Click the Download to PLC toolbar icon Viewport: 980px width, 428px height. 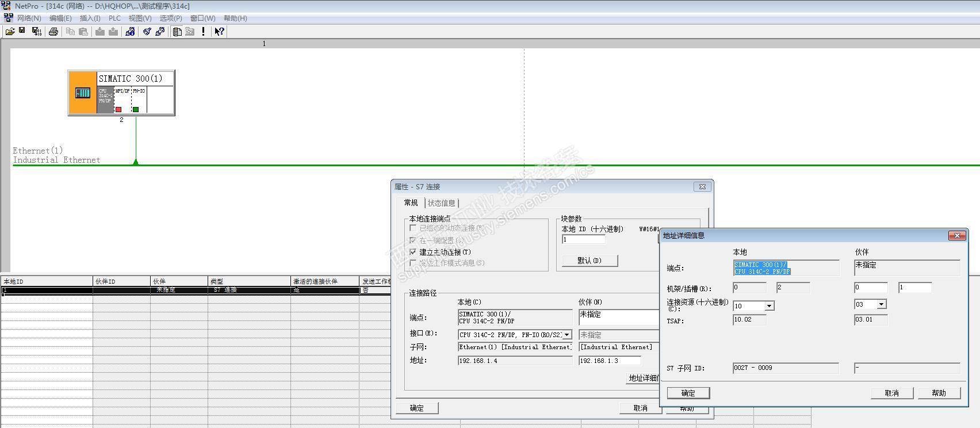[100, 32]
